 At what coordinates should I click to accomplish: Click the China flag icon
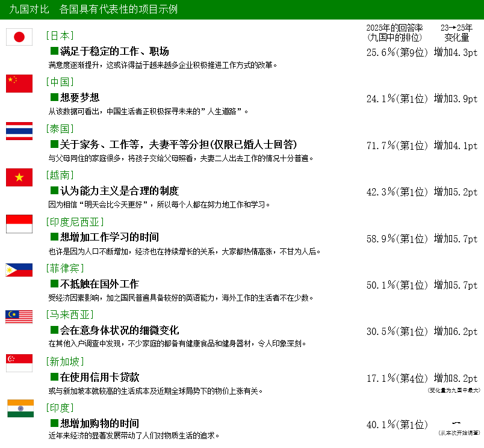(x=19, y=84)
